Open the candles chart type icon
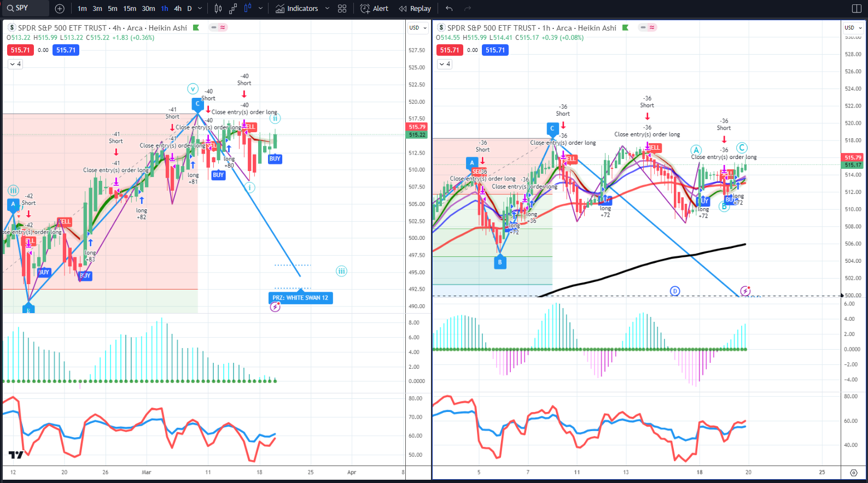 point(218,8)
